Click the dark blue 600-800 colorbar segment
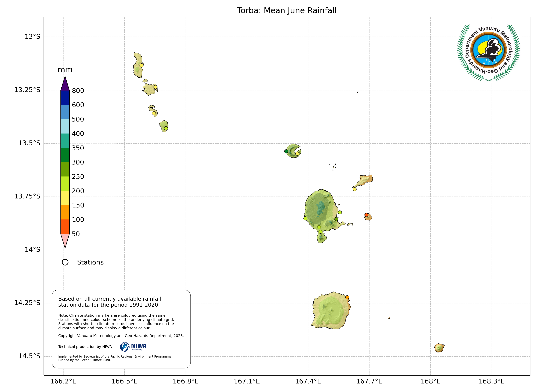Image resolution: width=554 pixels, height=392 pixels. tap(65, 97)
